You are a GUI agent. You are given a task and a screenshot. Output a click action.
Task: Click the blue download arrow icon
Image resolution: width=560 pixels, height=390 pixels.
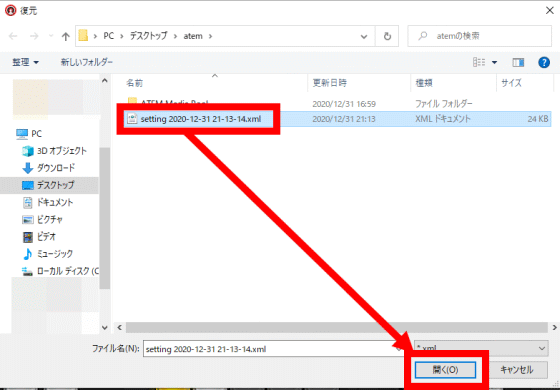tap(28, 168)
